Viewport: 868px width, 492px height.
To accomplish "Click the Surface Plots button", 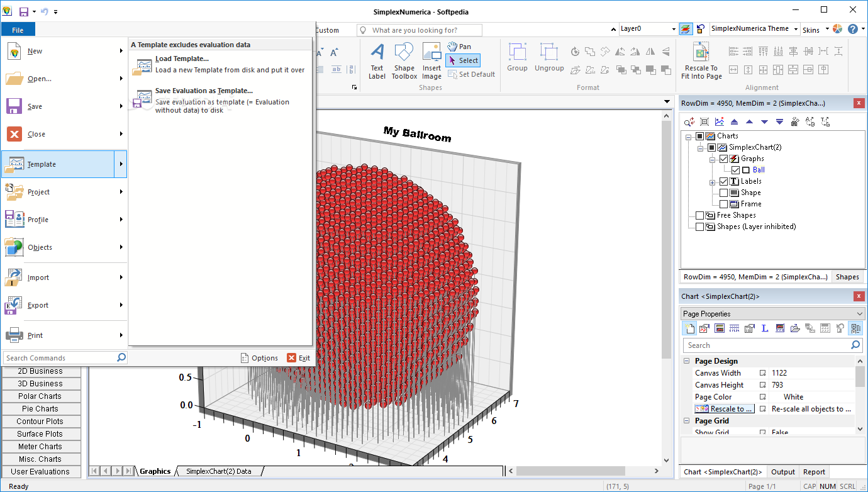I will coord(41,434).
